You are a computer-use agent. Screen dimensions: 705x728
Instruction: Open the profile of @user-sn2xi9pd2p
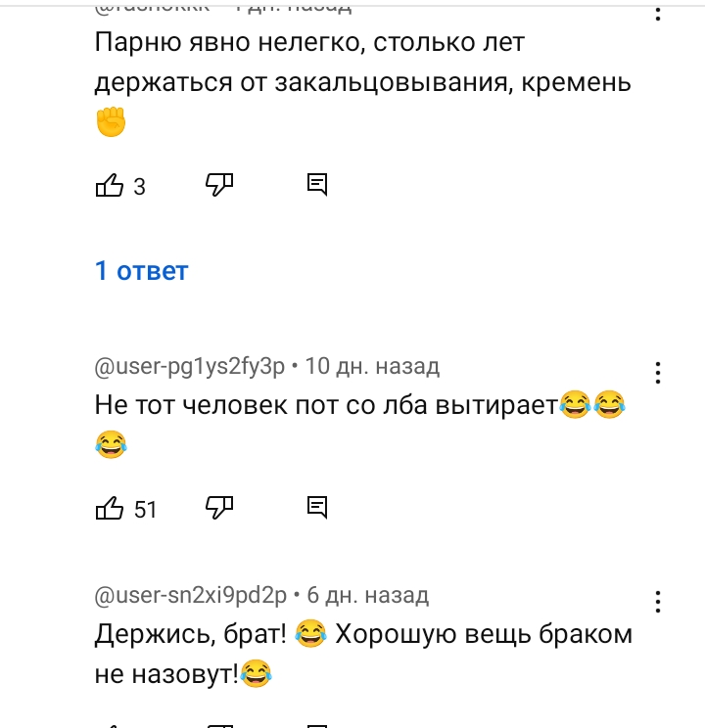191,595
